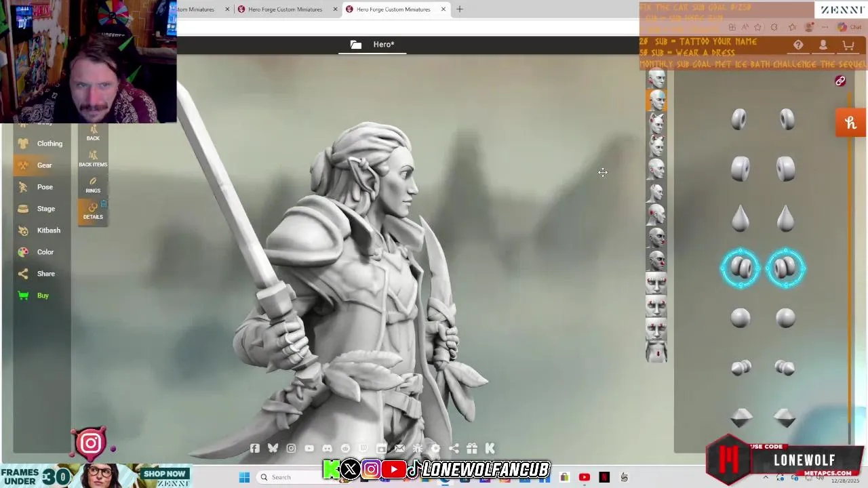This screenshot has height=488, width=868.
Task: Choose the torso navel placement thumbnail
Action: click(656, 352)
